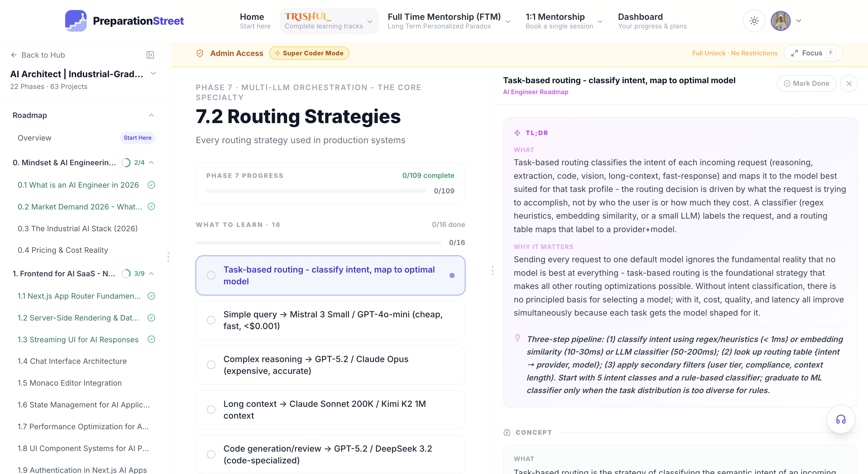Click the Mindset section 2/4 progress ring

[126, 163]
